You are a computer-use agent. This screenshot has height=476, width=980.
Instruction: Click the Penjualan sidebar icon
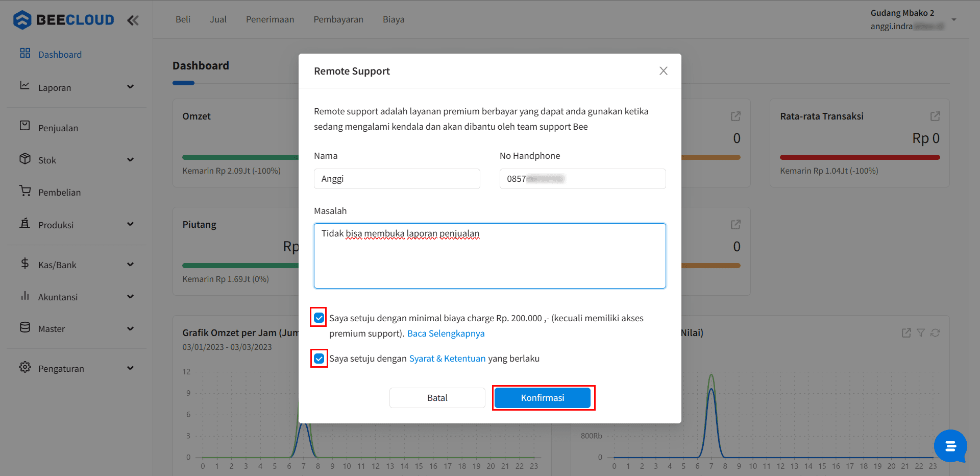coord(25,126)
